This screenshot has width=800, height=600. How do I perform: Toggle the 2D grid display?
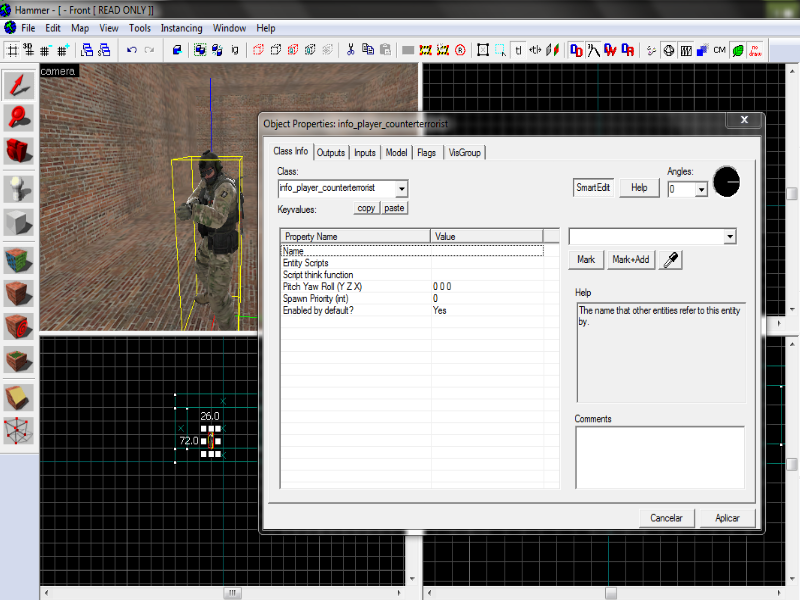12,49
